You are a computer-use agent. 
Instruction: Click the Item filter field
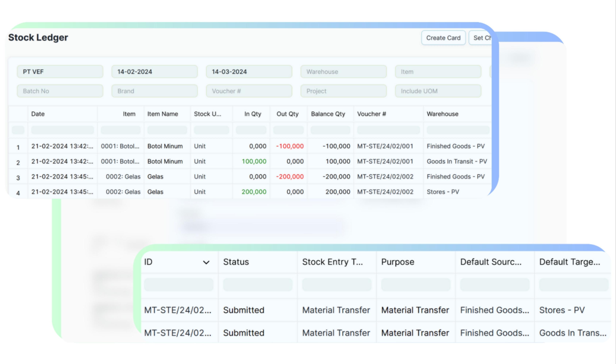(x=438, y=72)
